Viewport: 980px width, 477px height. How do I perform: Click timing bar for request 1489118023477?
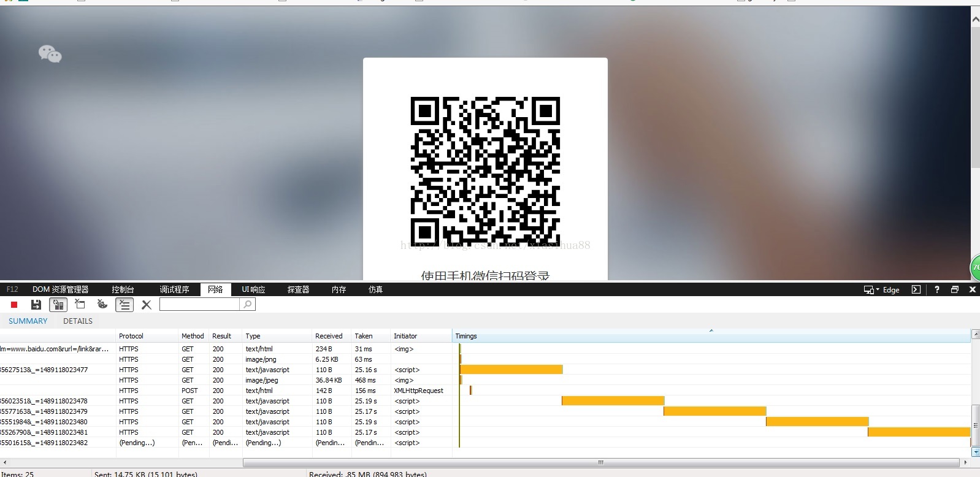pyautogui.click(x=511, y=370)
